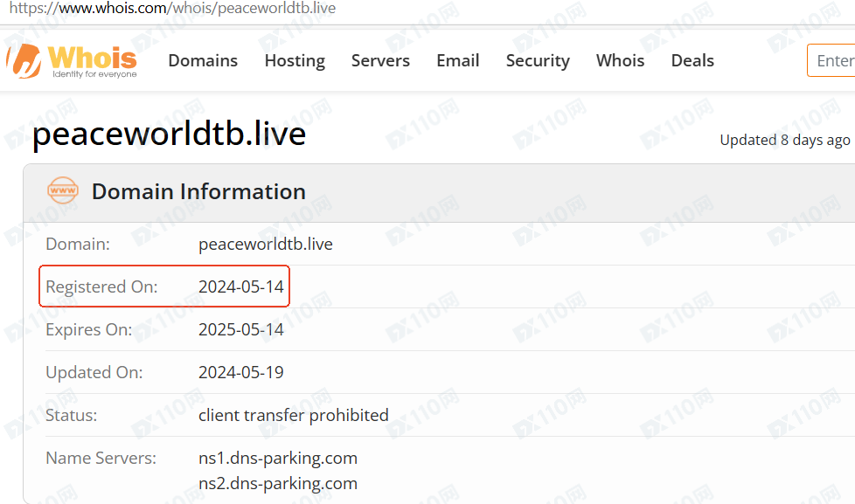The width and height of the screenshot is (855, 504).
Task: Go to the Email menu item
Action: pyautogui.click(x=458, y=60)
